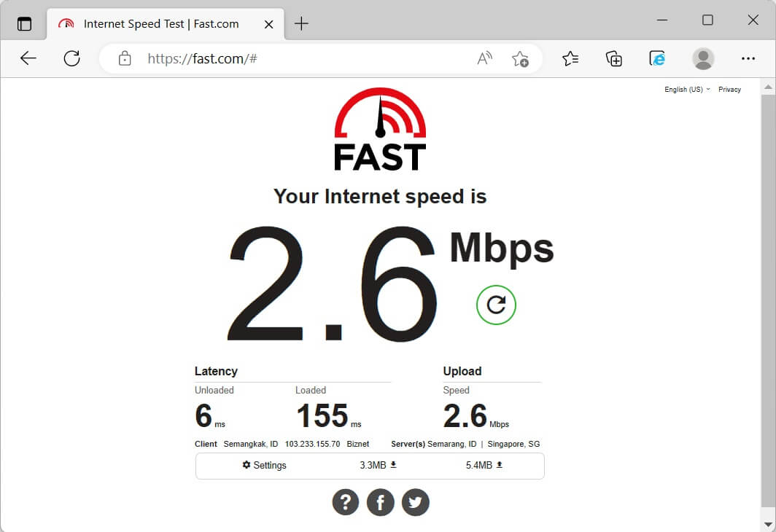Open a new browser tab
Image resolution: width=776 pixels, height=532 pixels.
(x=301, y=24)
